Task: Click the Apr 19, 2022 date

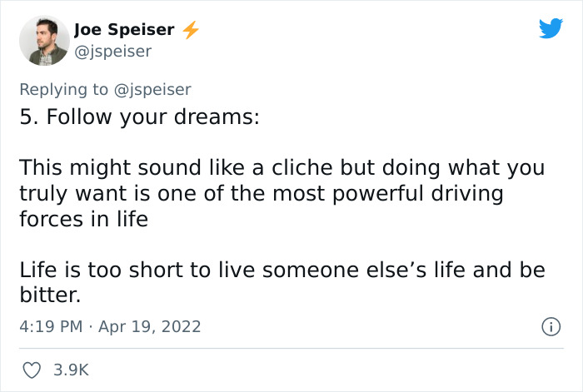Action: pyautogui.click(x=152, y=326)
